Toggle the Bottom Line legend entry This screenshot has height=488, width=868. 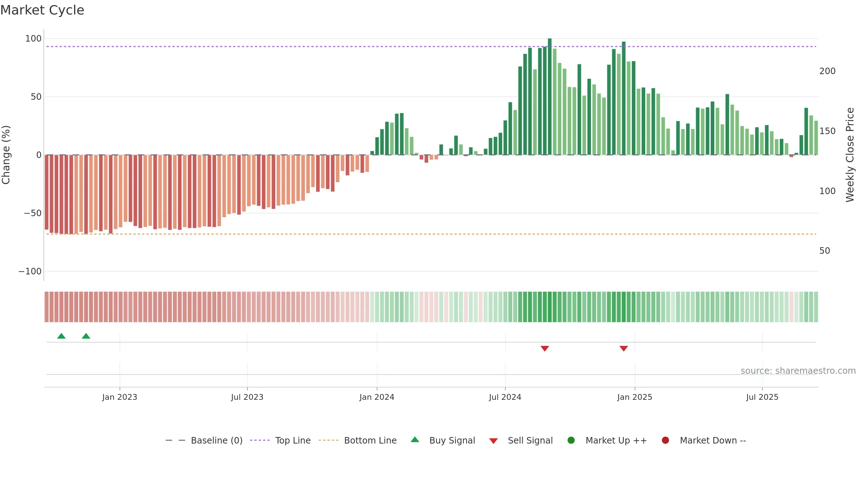tap(358, 440)
